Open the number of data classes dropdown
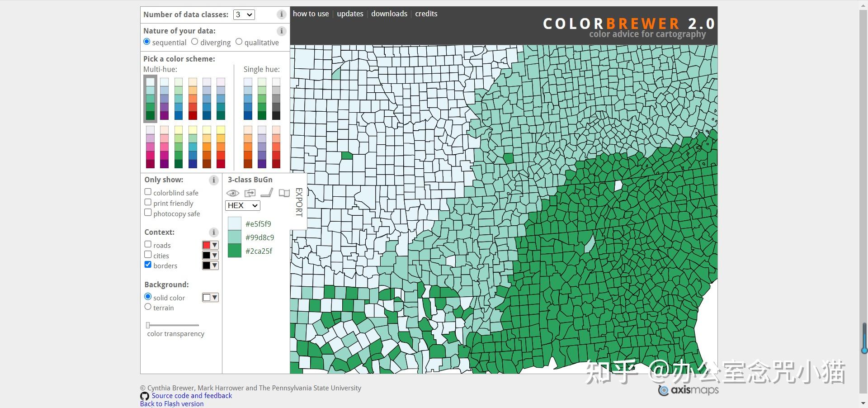 244,14
